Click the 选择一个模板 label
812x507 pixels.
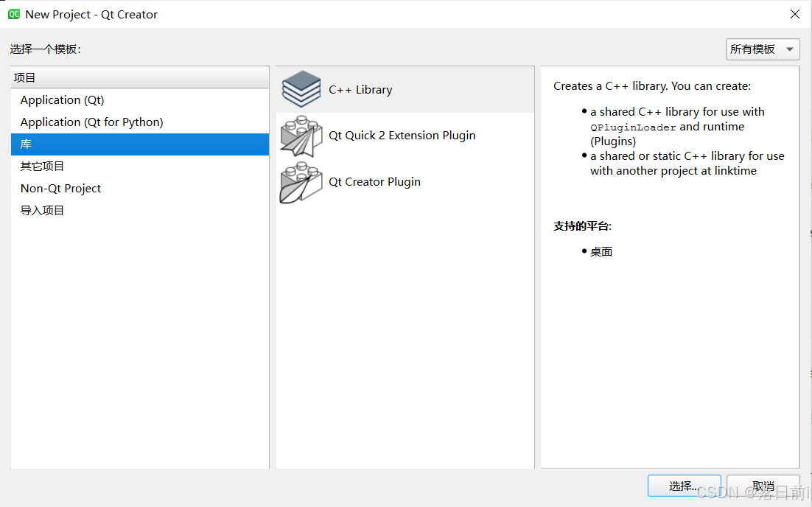45,49
